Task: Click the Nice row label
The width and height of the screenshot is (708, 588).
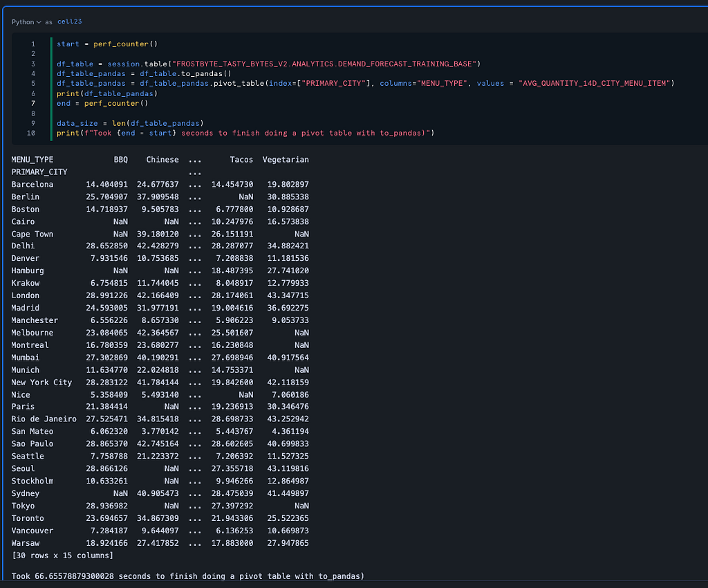Action: pos(21,395)
